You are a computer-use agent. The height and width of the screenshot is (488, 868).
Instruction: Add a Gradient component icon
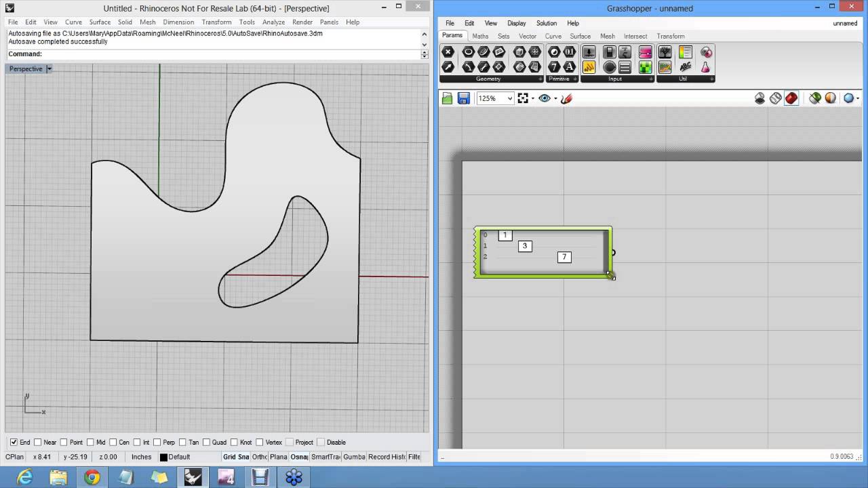point(645,52)
